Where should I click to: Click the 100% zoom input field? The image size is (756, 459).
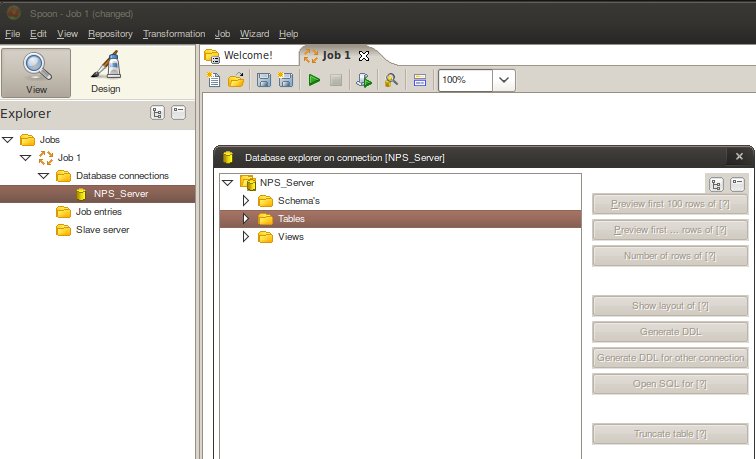pos(465,80)
